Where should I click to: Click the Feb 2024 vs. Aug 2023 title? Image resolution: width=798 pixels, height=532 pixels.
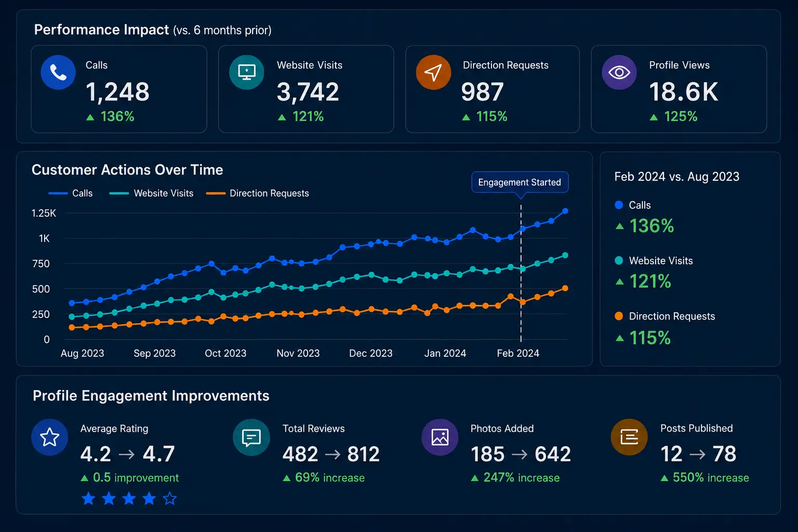pos(677,177)
